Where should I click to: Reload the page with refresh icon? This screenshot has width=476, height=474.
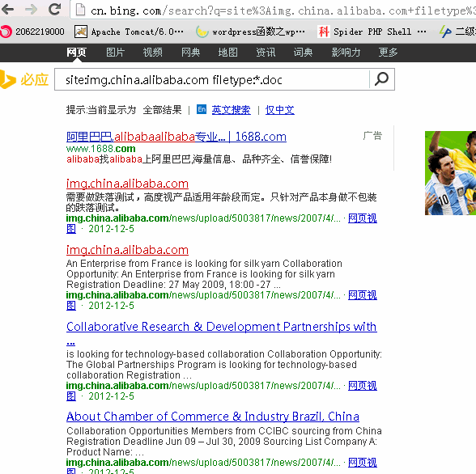coord(55,9)
